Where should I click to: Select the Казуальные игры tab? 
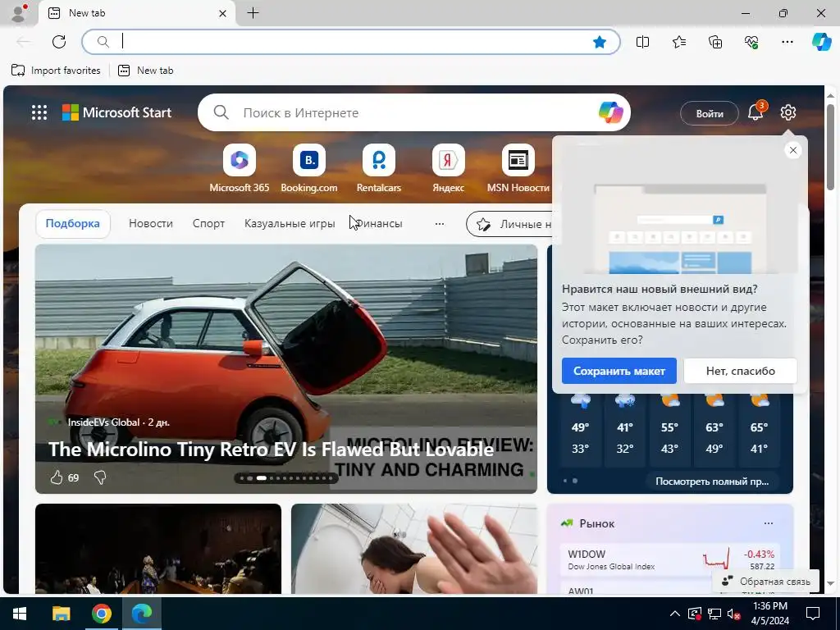point(290,223)
